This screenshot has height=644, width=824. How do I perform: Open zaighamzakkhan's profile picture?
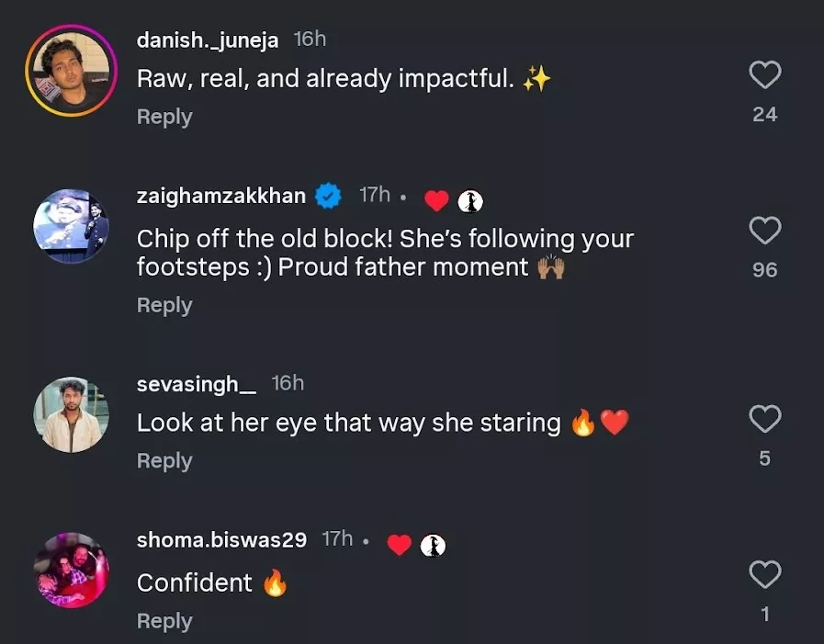click(x=71, y=227)
